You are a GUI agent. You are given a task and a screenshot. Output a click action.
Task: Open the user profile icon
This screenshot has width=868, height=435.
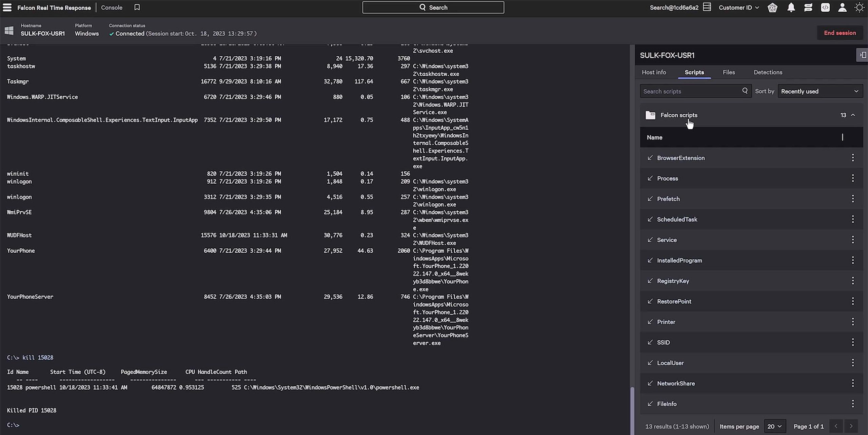(842, 7)
